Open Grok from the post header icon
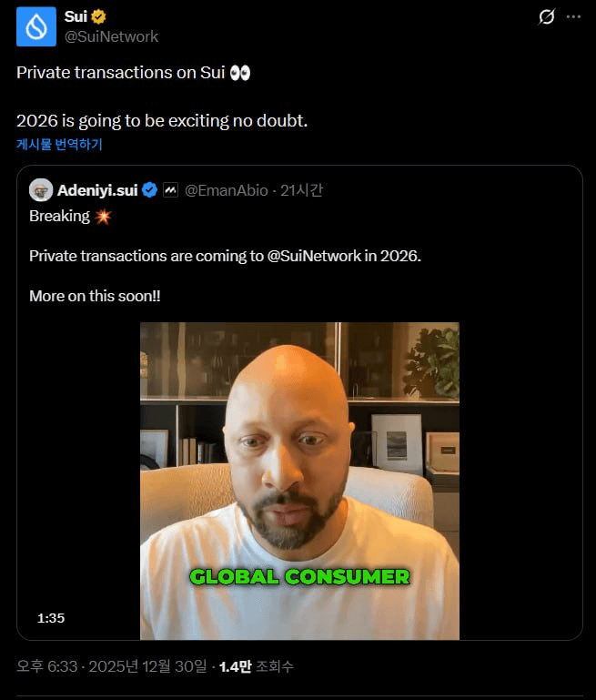The height and width of the screenshot is (700, 596). click(x=547, y=17)
